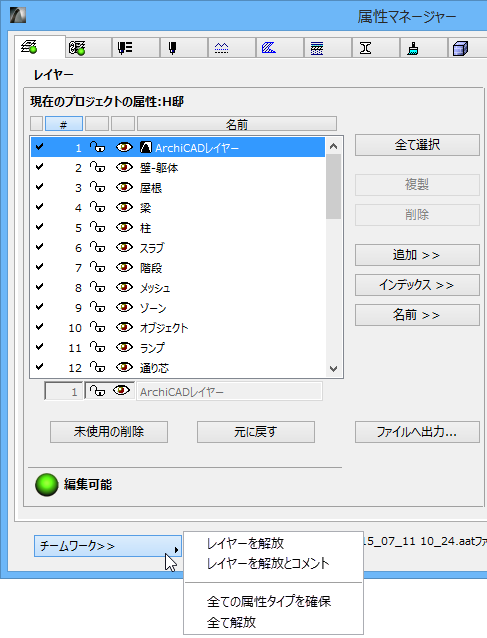Click the lock-status column header

pyautogui.click(x=97, y=124)
